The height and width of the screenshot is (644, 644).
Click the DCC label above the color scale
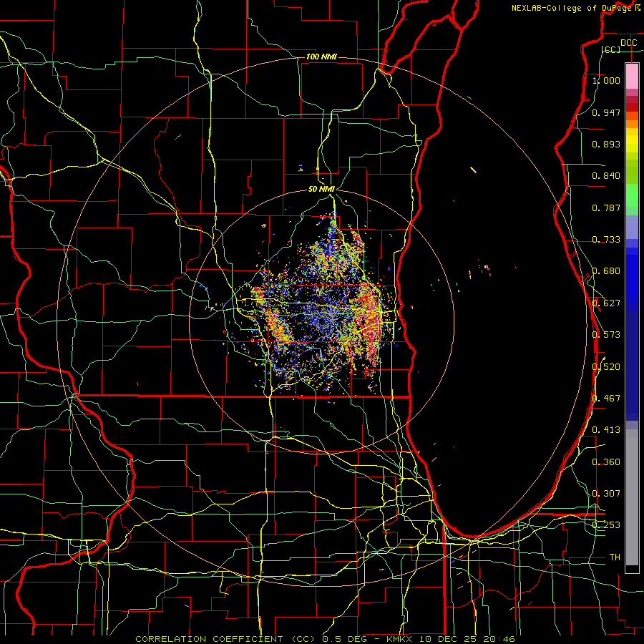(628, 43)
